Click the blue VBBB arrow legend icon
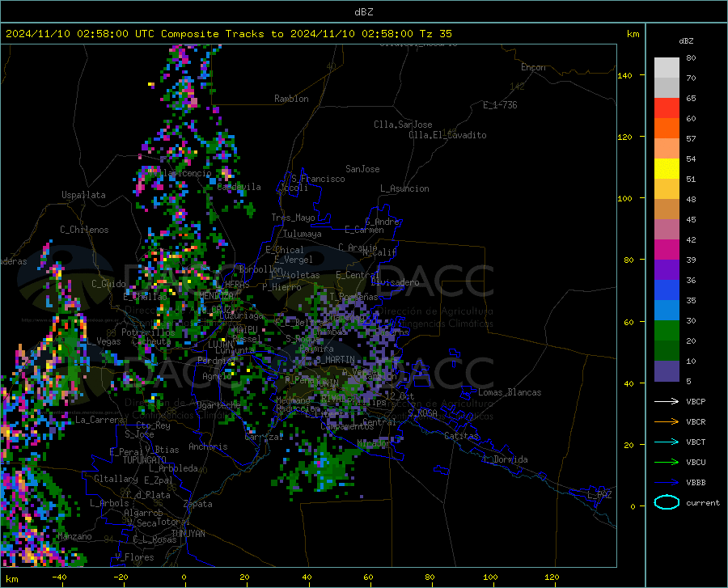 [667, 483]
